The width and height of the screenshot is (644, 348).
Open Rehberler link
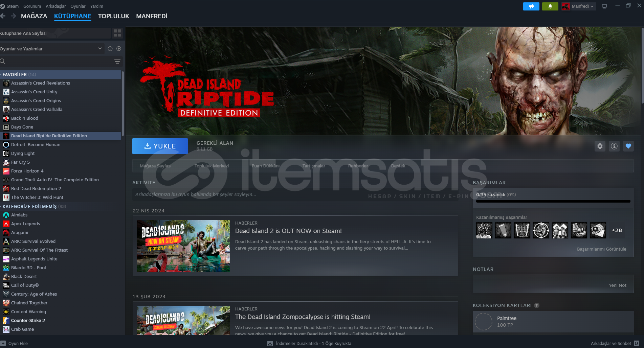(x=358, y=166)
